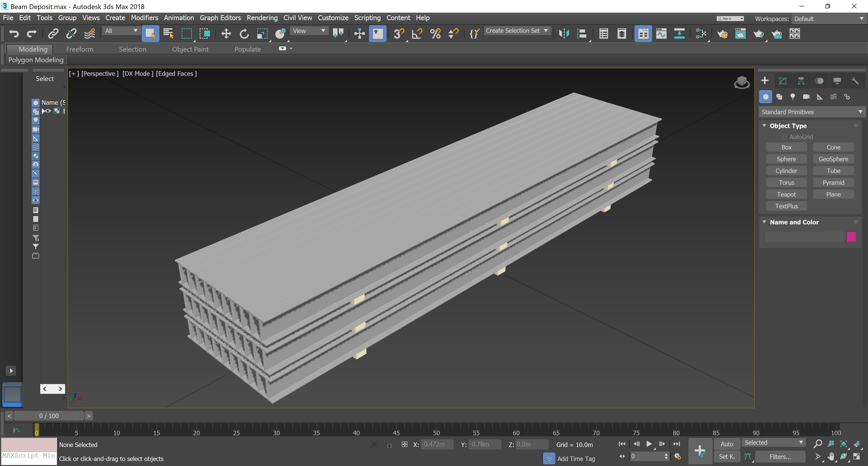Select the Bind to Space Warp icon
The image size is (868, 466).
pyautogui.click(x=89, y=34)
